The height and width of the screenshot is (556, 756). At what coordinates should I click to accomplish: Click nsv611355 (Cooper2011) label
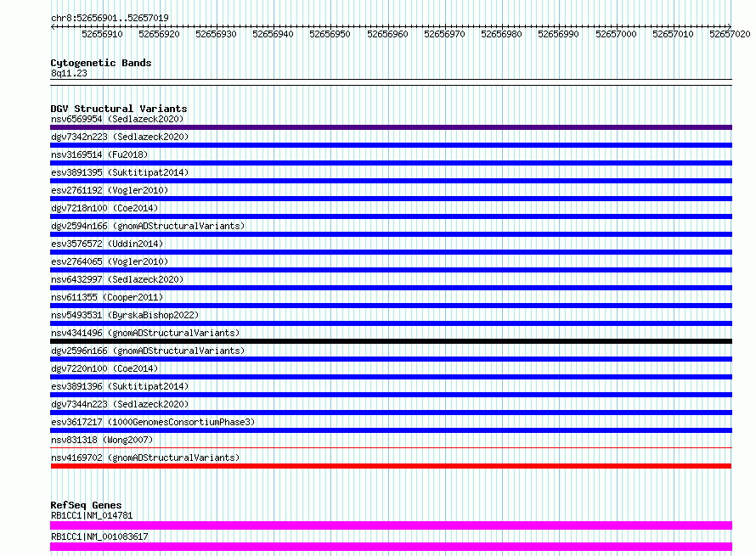point(107,297)
